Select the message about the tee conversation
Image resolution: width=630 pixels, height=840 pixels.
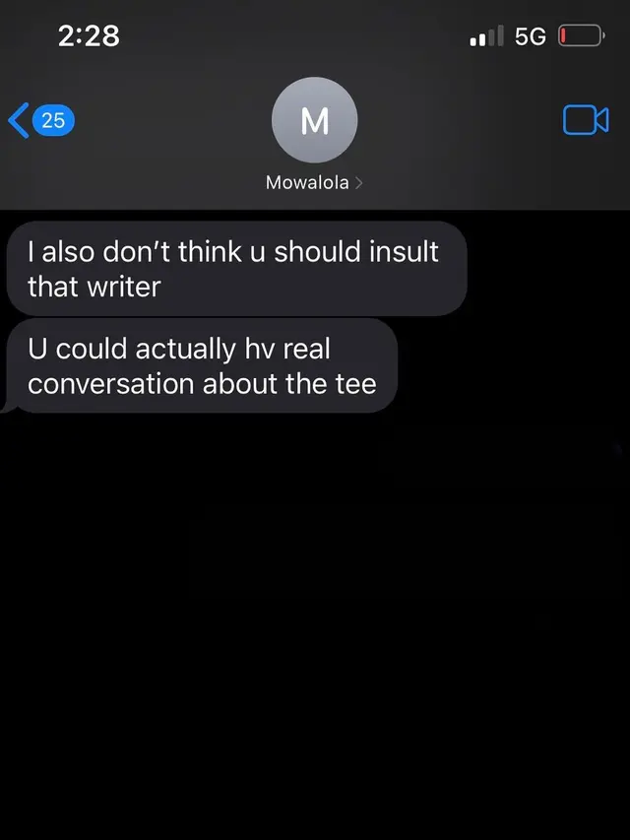coord(202,366)
